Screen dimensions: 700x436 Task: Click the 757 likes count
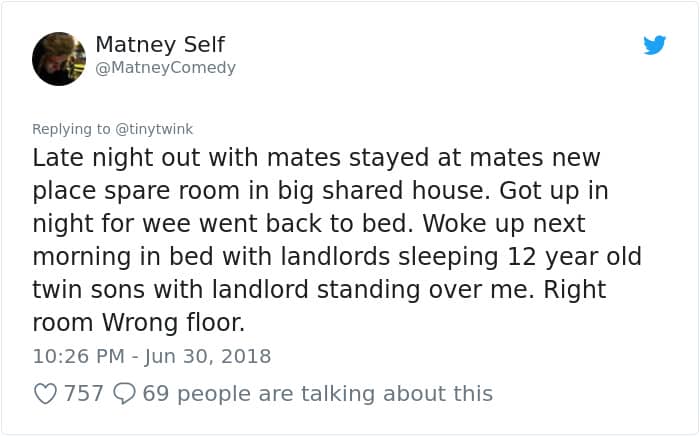pos(84,394)
